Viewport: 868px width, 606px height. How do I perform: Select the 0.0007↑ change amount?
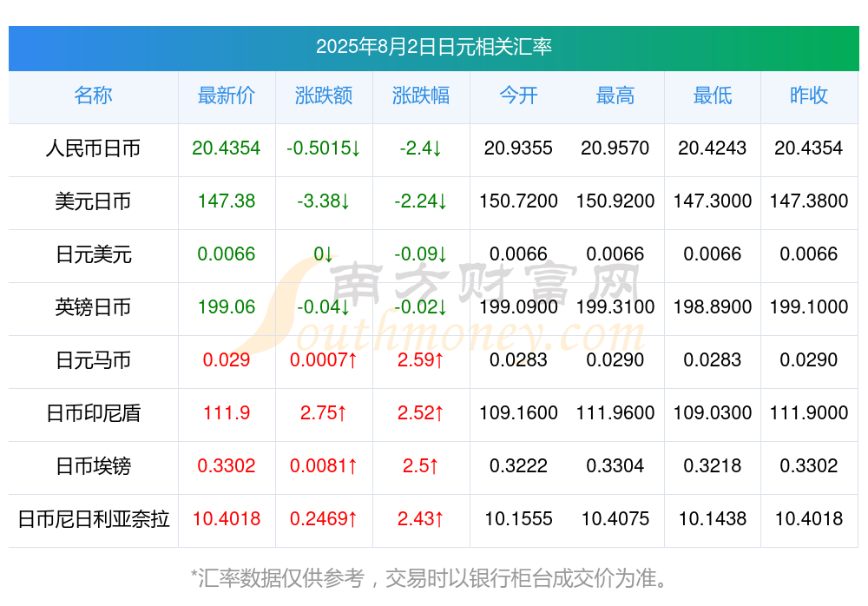[324, 359]
